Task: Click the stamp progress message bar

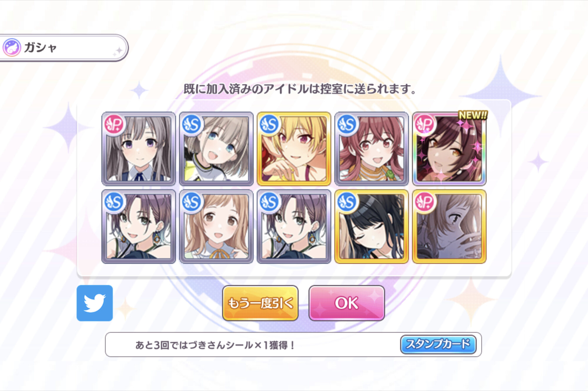Action: 293,345
